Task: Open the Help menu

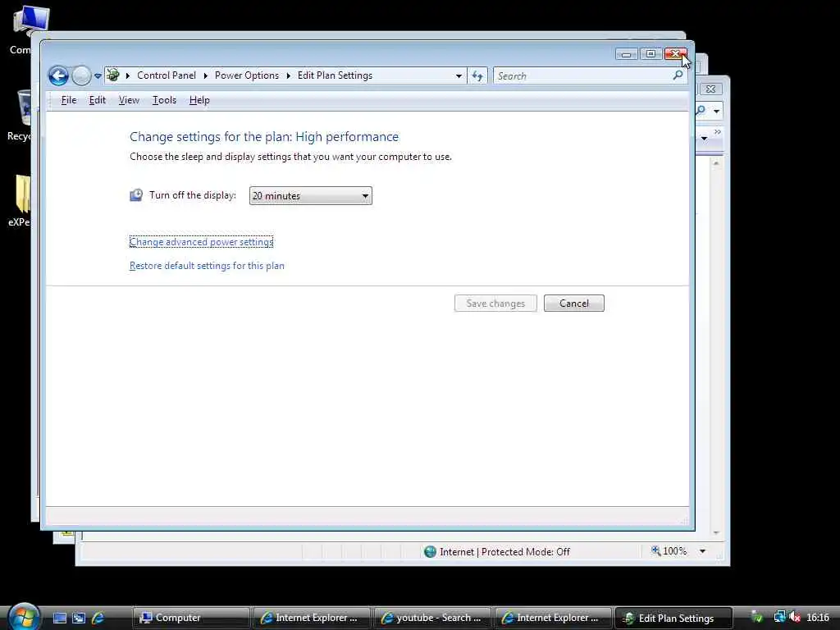Action: 199,100
